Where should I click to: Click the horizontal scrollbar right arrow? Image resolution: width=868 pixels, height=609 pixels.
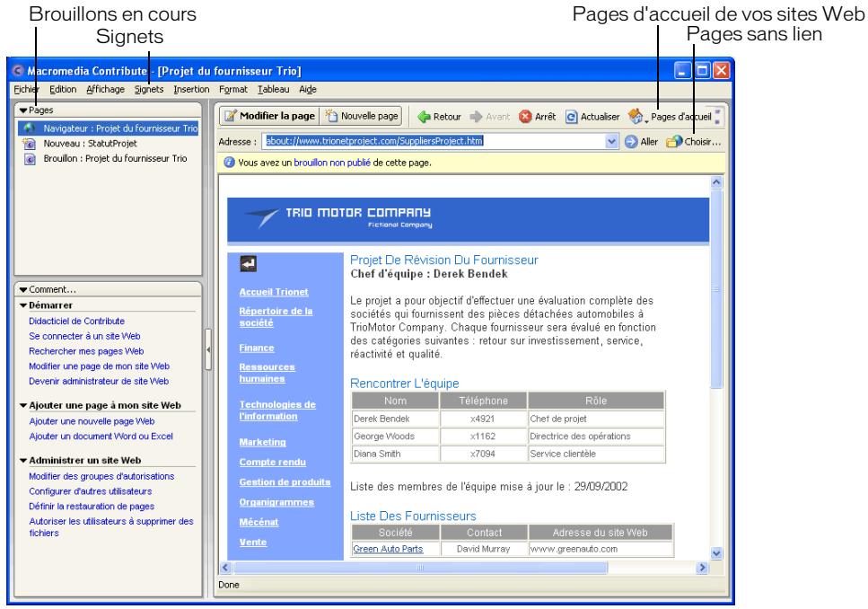(703, 568)
